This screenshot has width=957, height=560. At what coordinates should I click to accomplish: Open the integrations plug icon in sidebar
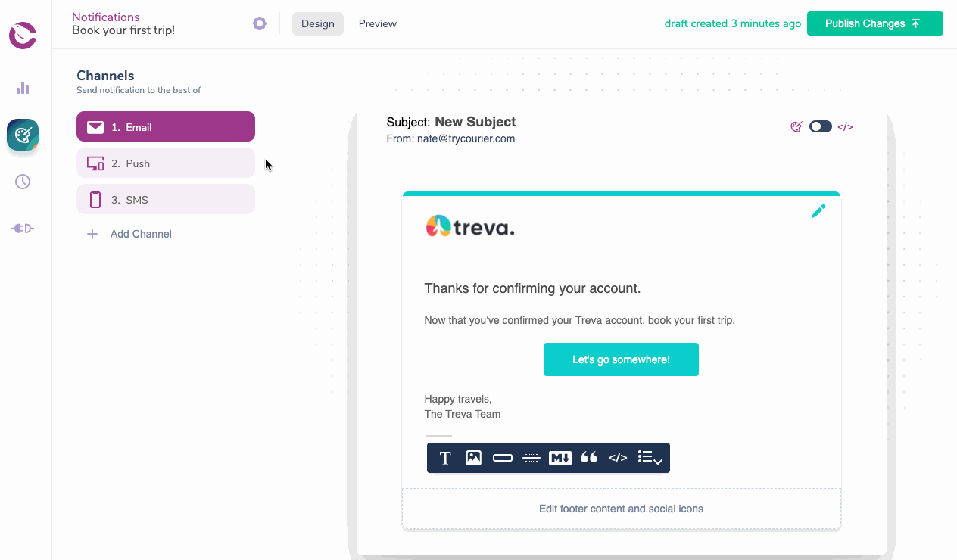coord(23,229)
